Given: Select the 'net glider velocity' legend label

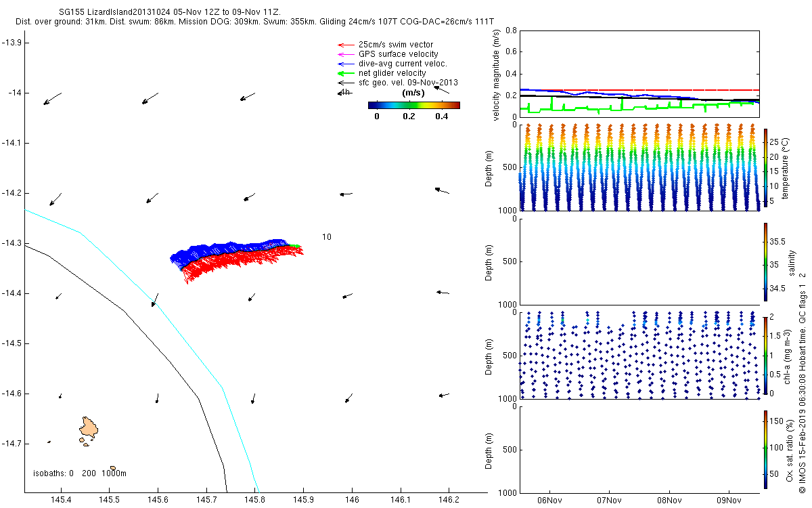Looking at the screenshot, I should tap(392, 73).
